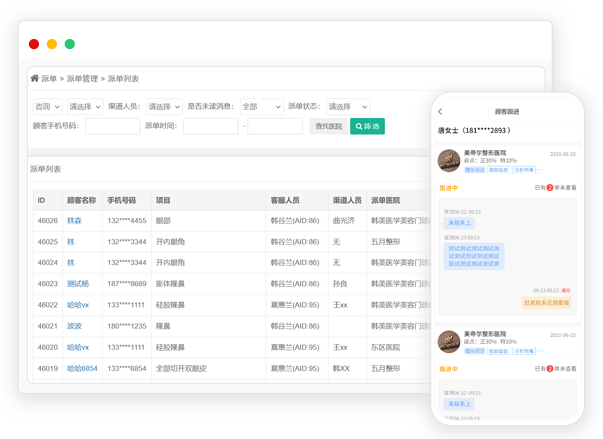This screenshot has height=439, width=603.
Task: Click the 派单时间 start date field
Action: [211, 126]
